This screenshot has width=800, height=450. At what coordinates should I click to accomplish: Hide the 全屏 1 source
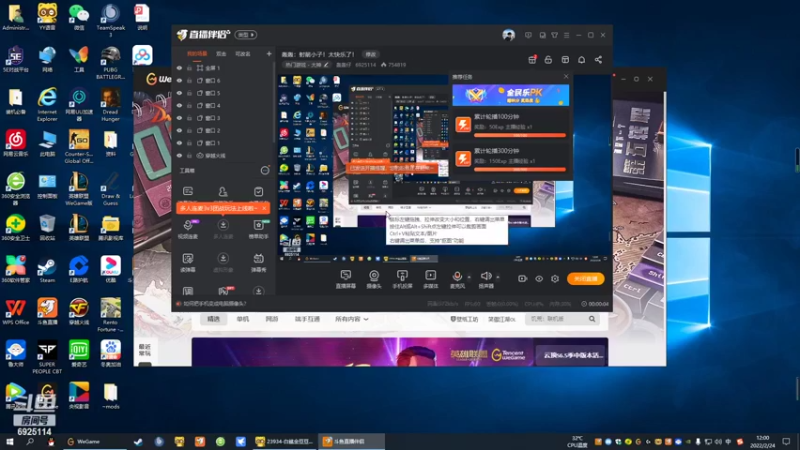(179, 68)
